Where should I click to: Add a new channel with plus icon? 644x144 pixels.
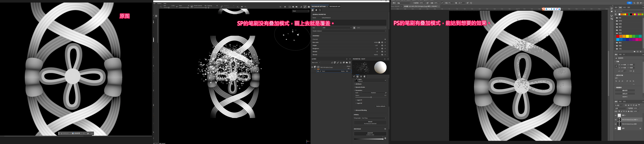(x=385, y=39)
